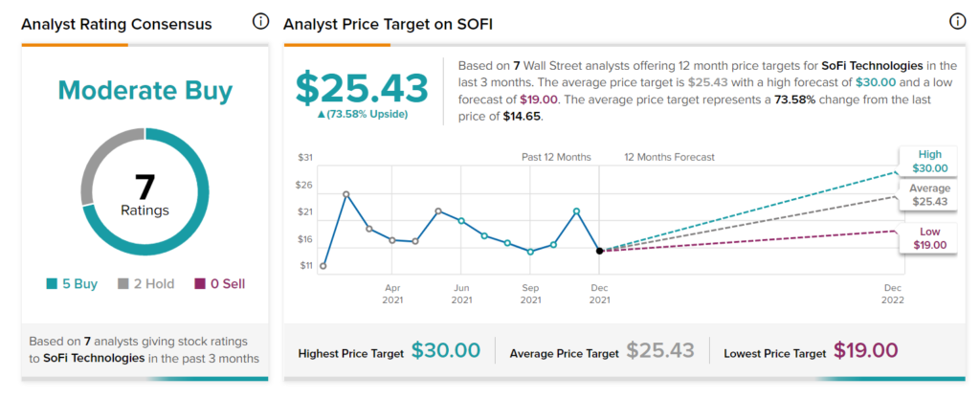This screenshot has width=980, height=399.
Task: Open info icon beside Analyst Price Target
Action: coord(957,22)
